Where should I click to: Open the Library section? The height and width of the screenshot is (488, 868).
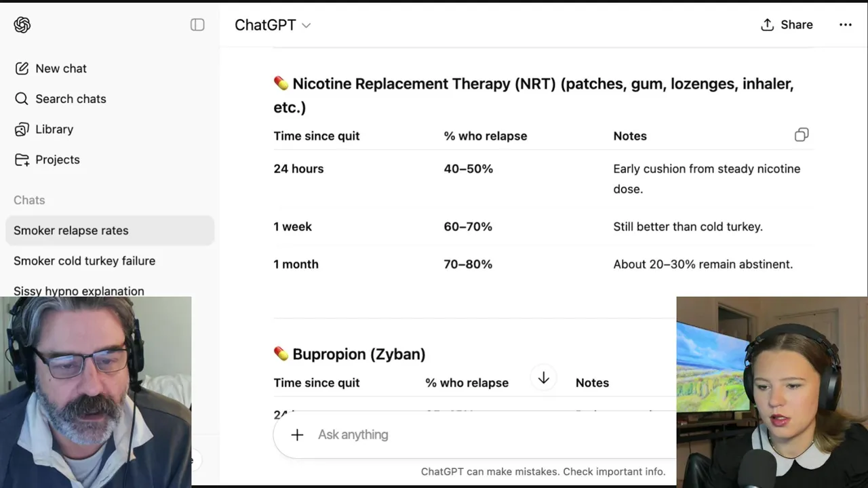54,129
